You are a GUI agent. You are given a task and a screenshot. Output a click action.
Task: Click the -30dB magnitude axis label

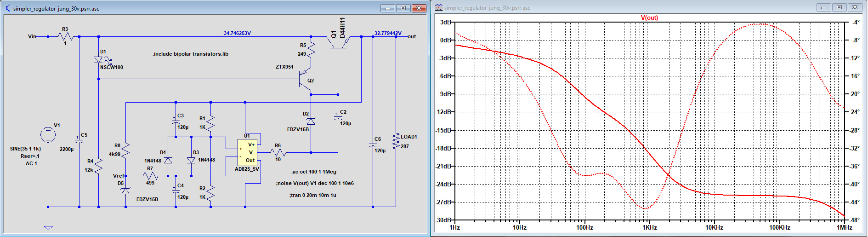coord(444,220)
